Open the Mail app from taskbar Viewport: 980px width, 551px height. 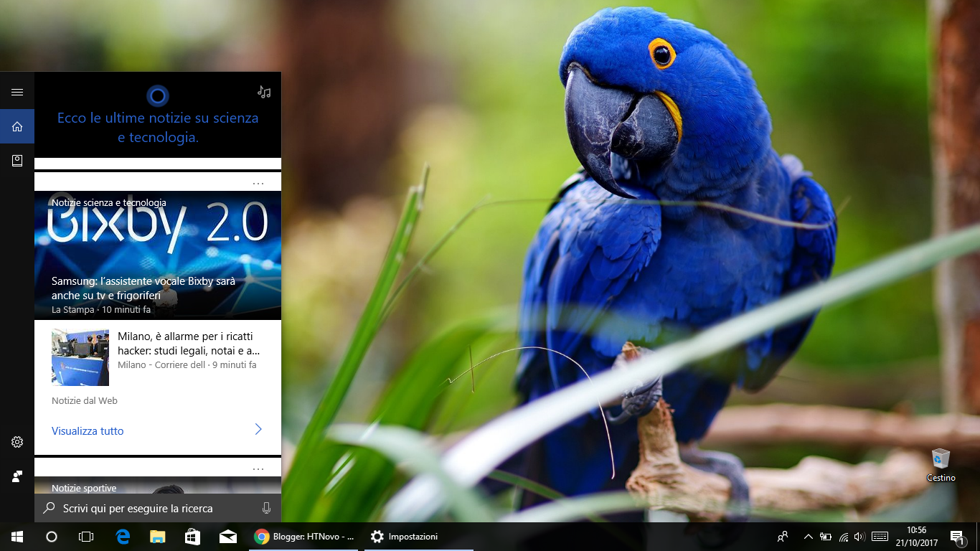pyautogui.click(x=228, y=537)
